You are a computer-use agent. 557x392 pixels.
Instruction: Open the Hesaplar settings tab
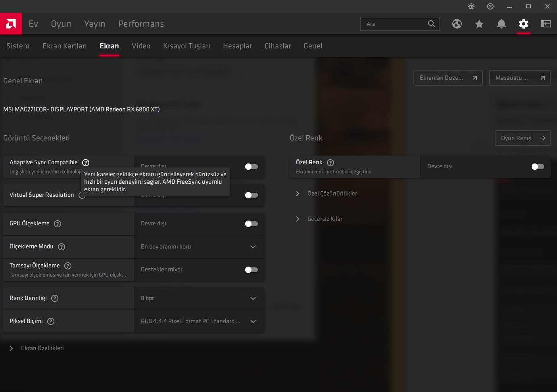tap(237, 46)
